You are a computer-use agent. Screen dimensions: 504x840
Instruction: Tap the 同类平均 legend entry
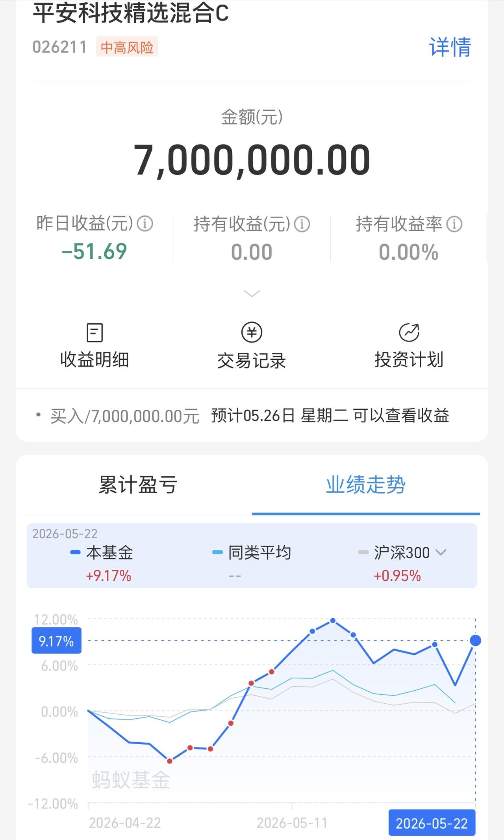click(252, 552)
